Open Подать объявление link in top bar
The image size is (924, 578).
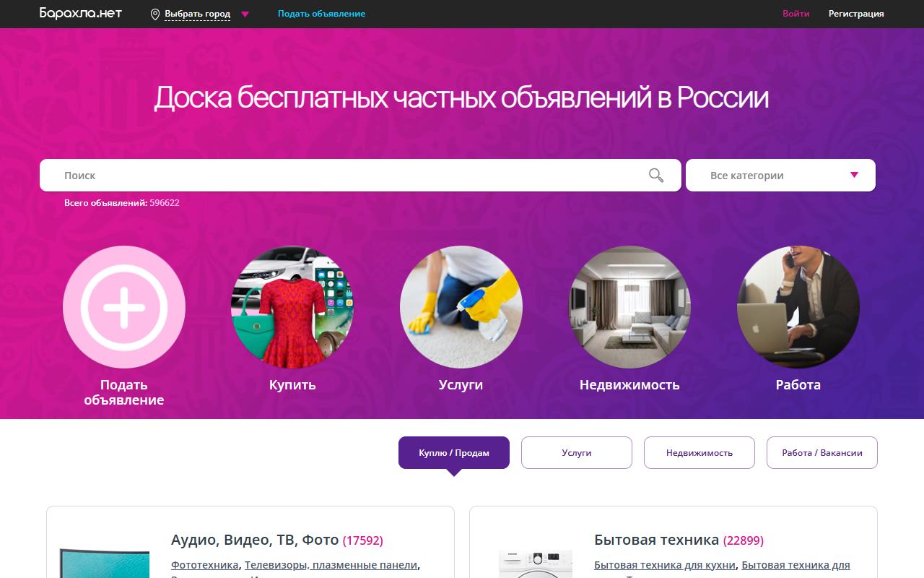coord(321,14)
